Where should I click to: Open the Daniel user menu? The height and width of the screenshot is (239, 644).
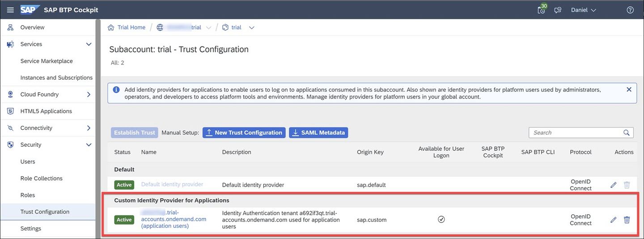coord(584,10)
